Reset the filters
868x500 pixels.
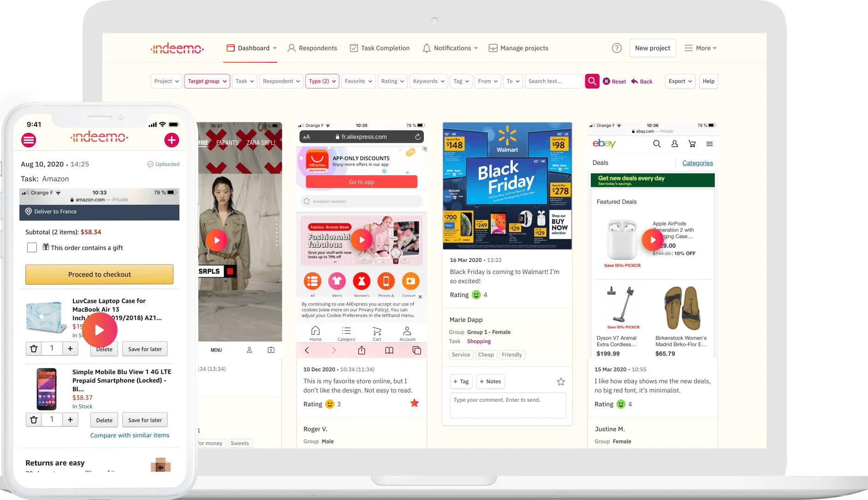pos(614,82)
